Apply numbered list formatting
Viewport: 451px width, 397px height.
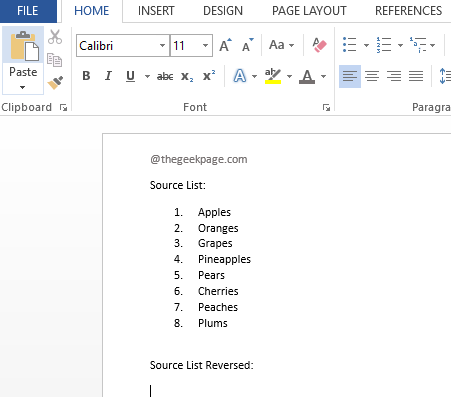point(384,45)
